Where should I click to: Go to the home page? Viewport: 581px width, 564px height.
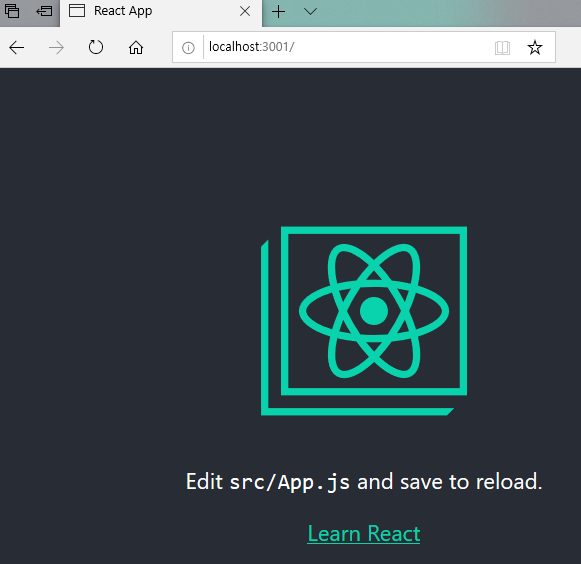coord(136,47)
